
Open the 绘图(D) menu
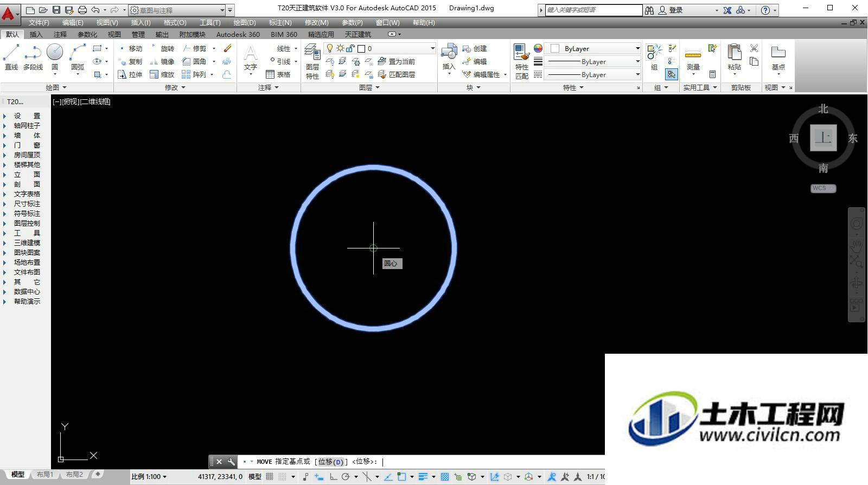pyautogui.click(x=244, y=22)
